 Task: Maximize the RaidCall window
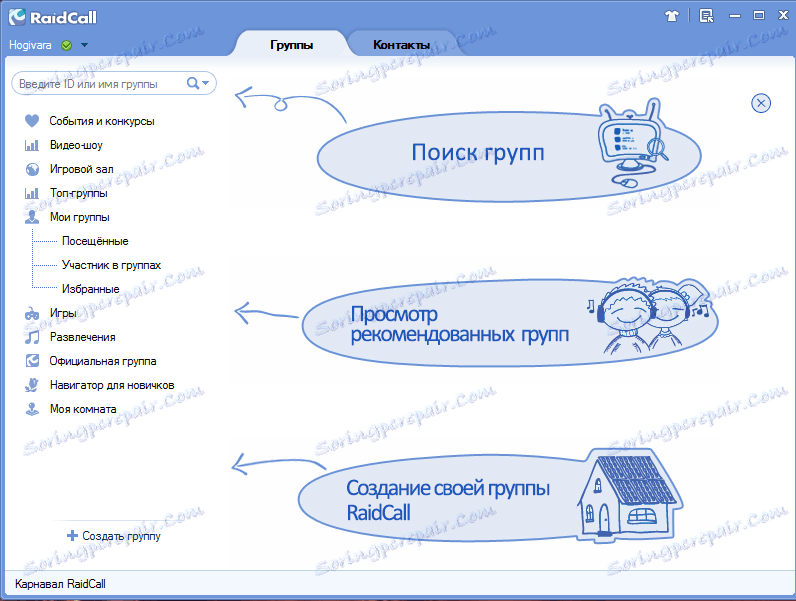758,15
